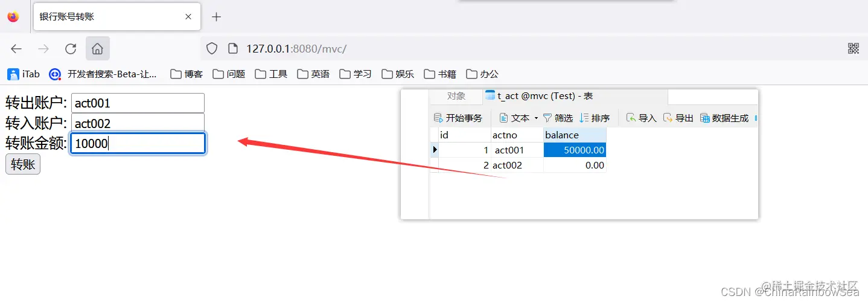
Task: Click the 排序 sort tool
Action: (595, 118)
